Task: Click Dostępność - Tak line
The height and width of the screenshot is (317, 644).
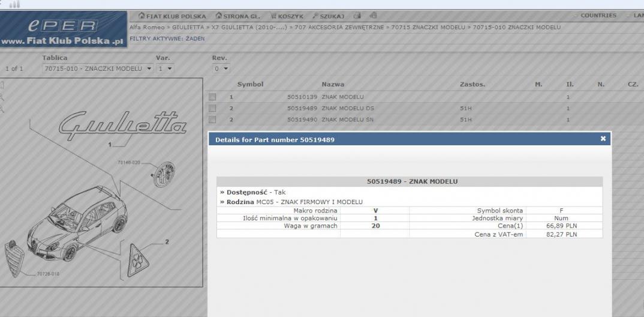Action: click(x=253, y=192)
